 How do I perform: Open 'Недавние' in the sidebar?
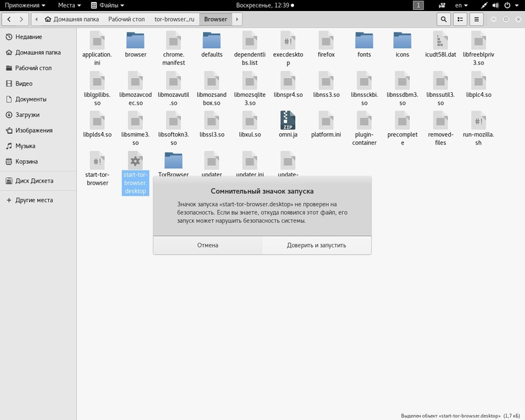point(38,37)
